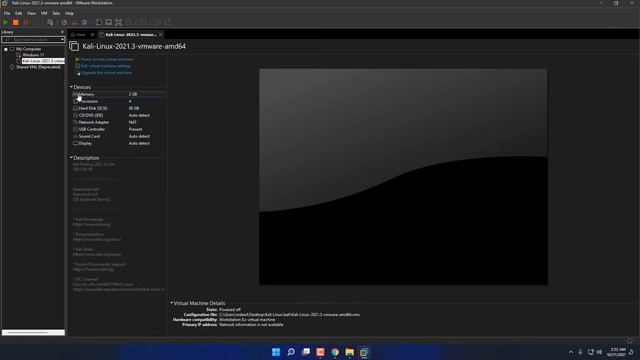Click Upgrade this virtual machine link
This screenshot has height=360, width=640.
pyautogui.click(x=107, y=73)
